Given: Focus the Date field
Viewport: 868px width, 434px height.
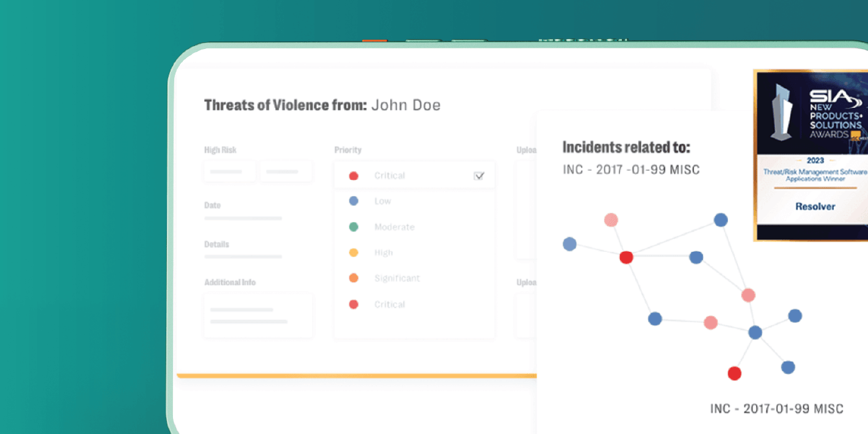Looking at the screenshot, I should (x=243, y=218).
